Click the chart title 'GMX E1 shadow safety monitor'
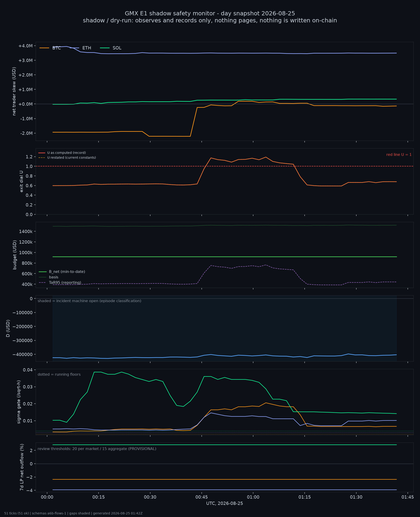 coord(210,13)
